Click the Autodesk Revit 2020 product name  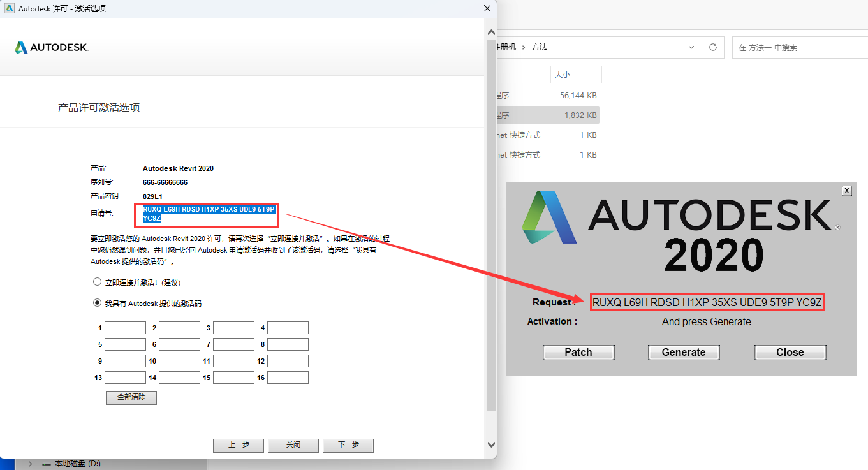click(178, 168)
